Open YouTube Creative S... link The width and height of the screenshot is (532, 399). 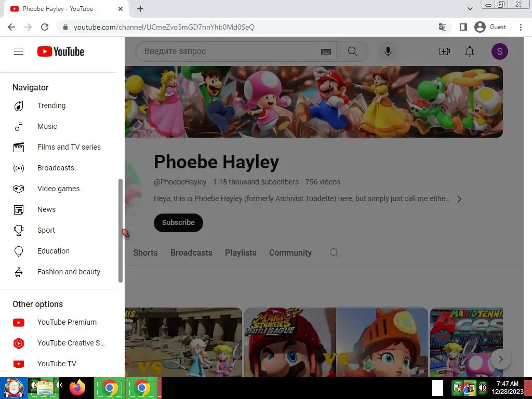tap(71, 343)
